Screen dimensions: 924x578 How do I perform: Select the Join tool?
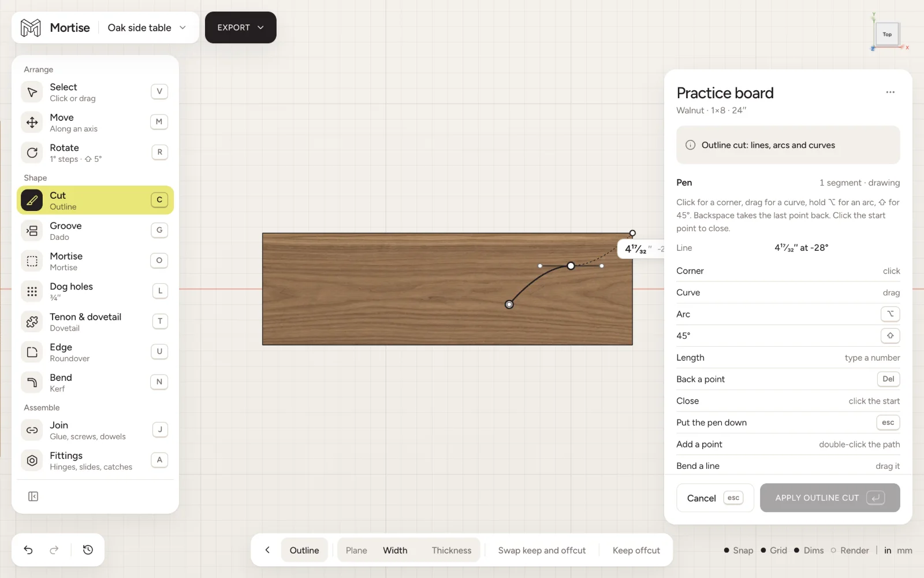(95, 430)
